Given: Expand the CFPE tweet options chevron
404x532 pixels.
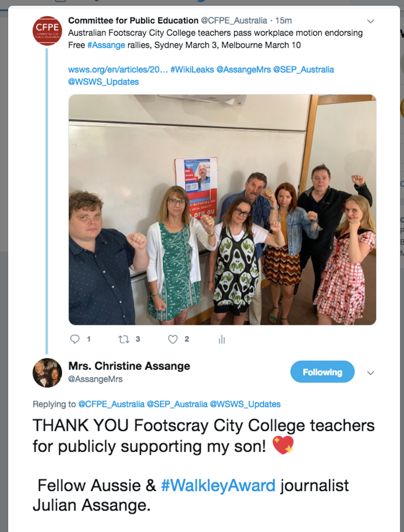Looking at the screenshot, I should [x=370, y=21].
